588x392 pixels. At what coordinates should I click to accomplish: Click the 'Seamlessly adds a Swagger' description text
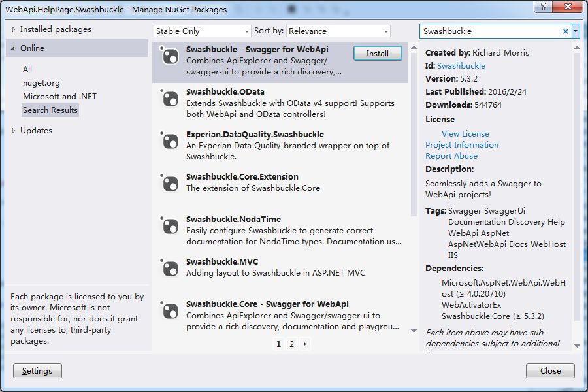click(483, 189)
